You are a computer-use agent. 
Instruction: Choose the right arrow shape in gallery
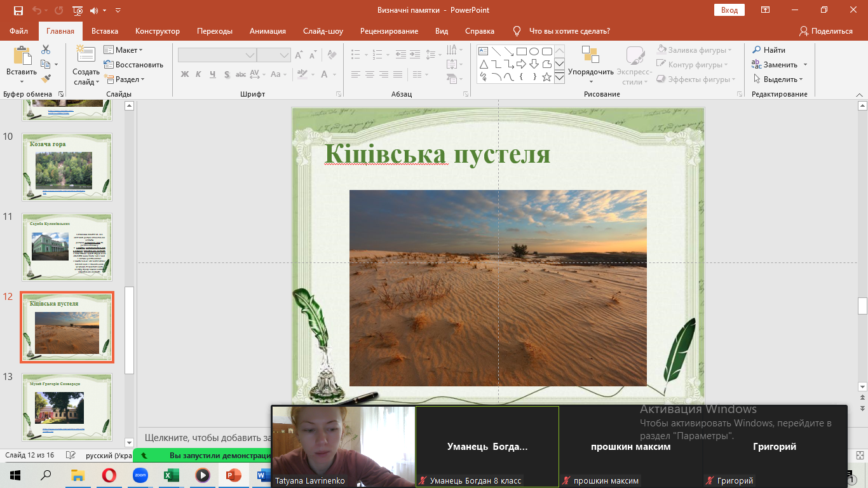point(521,64)
